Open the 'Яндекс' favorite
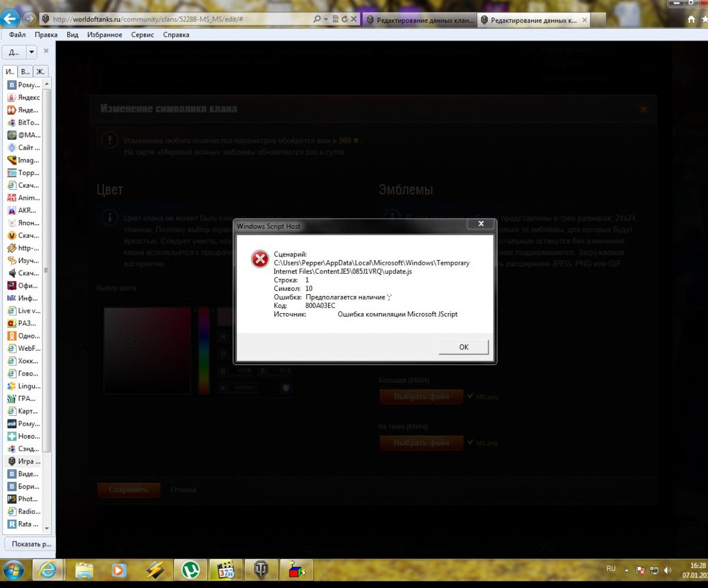Viewport: 708px width, 588px height. (x=24, y=97)
